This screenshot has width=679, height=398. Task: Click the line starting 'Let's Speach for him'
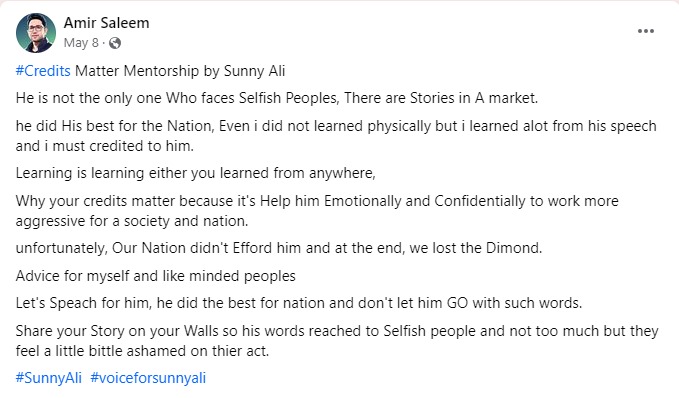(x=299, y=303)
